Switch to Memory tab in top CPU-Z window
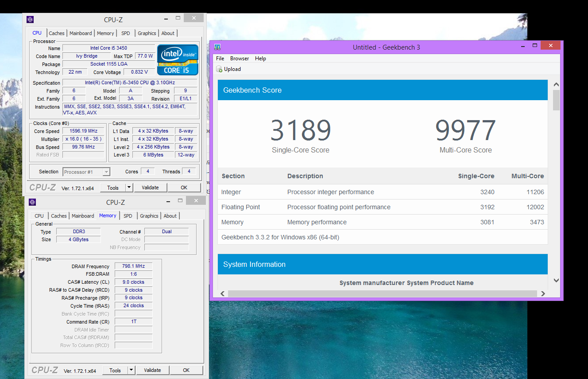This screenshot has height=379, width=588. coord(105,33)
